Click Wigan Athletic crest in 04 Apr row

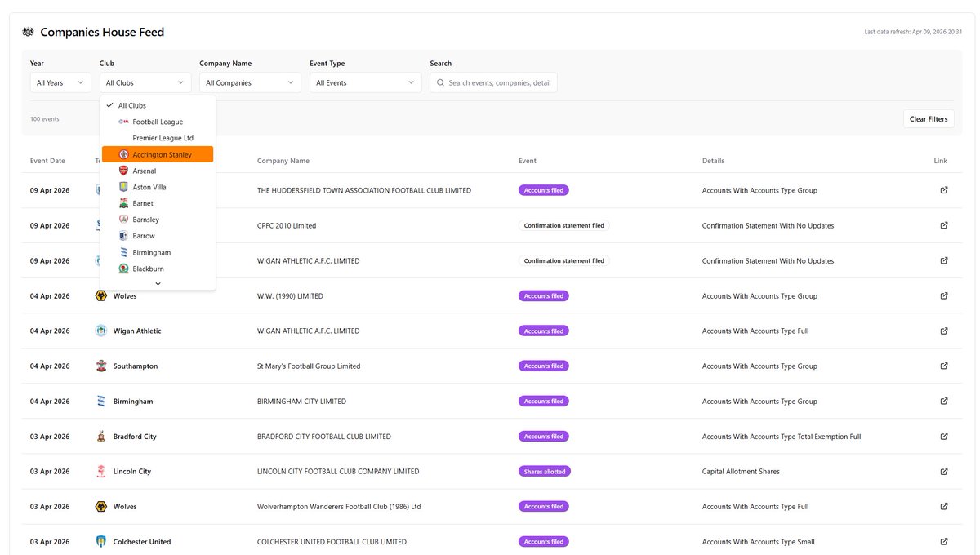point(101,331)
